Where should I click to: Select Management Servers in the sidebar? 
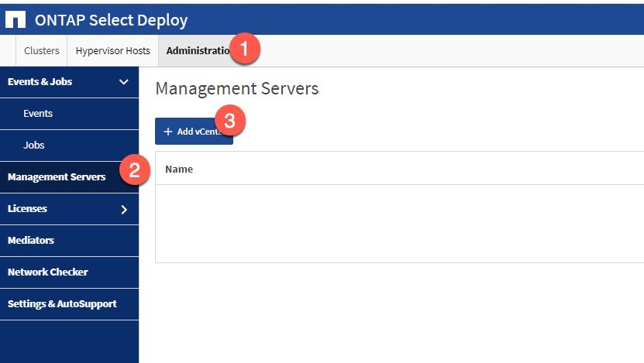(57, 177)
